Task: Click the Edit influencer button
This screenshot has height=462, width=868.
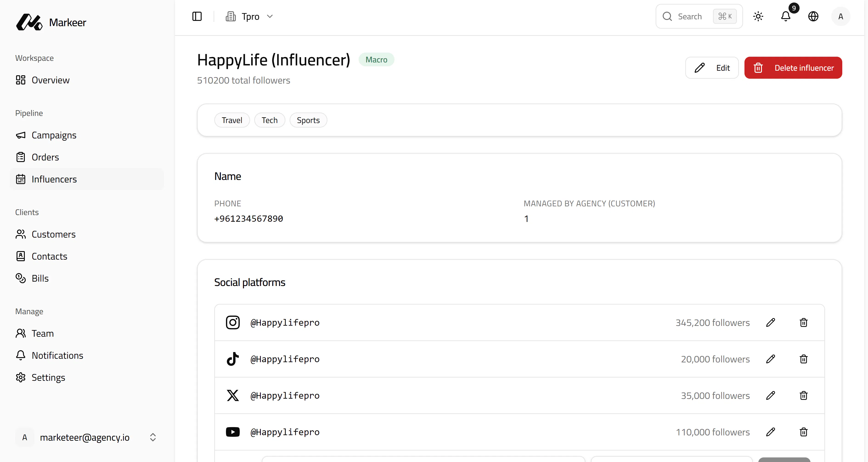Action: [x=712, y=68]
